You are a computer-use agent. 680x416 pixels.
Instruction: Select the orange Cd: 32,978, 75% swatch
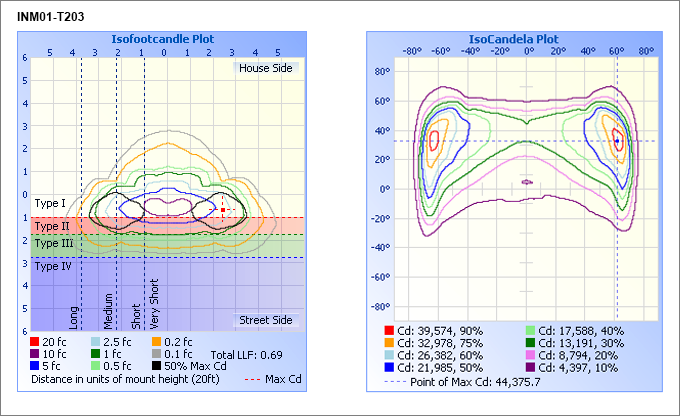pos(389,341)
